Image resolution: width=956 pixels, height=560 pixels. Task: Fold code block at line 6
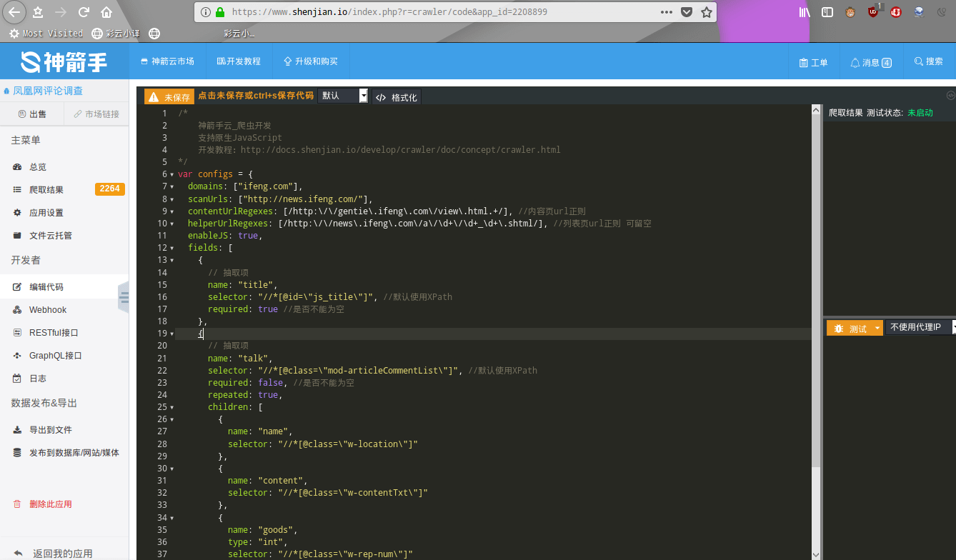[171, 174]
